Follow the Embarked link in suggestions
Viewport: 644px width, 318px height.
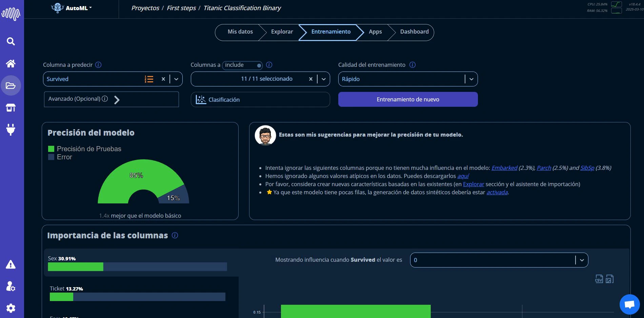point(504,168)
